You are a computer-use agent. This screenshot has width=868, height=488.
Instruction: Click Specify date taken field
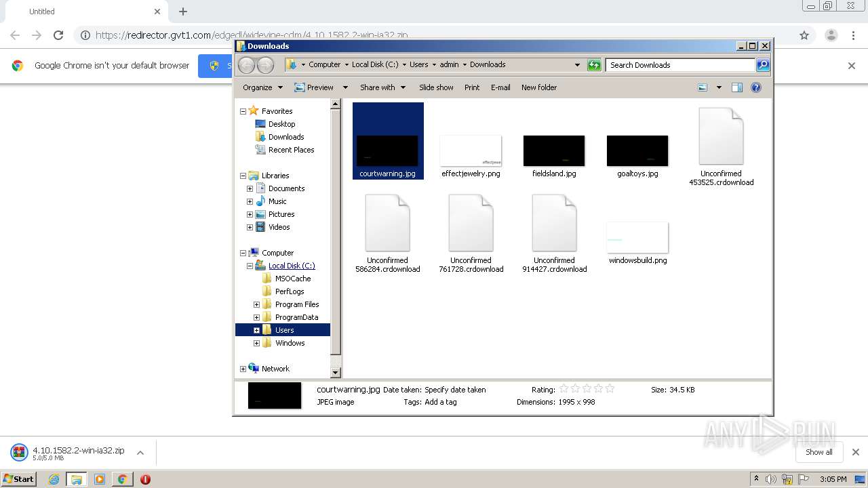click(x=455, y=390)
